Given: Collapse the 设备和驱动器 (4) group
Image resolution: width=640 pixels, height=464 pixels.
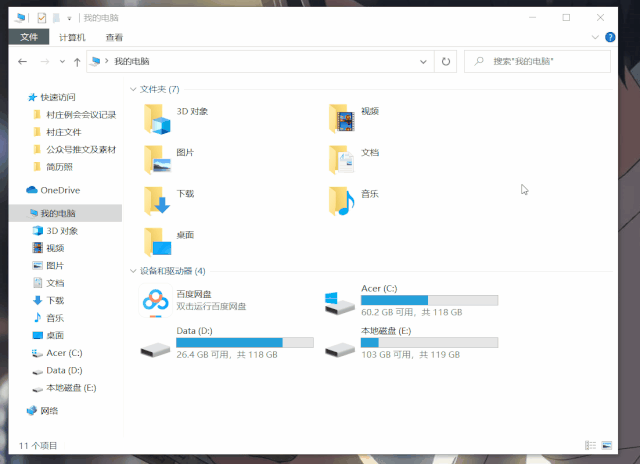Looking at the screenshot, I should pos(133,271).
